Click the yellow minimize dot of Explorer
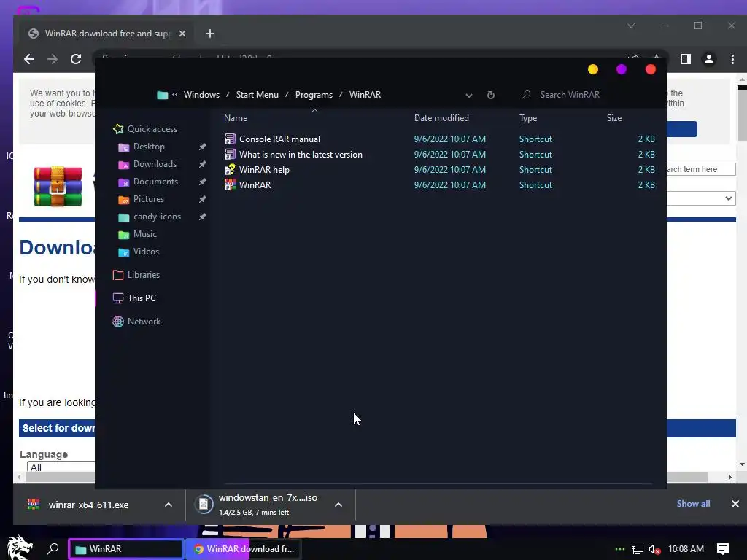 (x=592, y=69)
